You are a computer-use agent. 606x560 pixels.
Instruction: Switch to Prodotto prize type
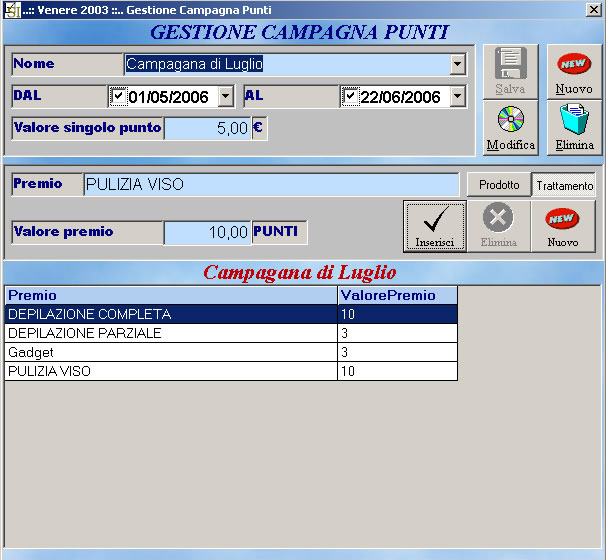coord(499,185)
